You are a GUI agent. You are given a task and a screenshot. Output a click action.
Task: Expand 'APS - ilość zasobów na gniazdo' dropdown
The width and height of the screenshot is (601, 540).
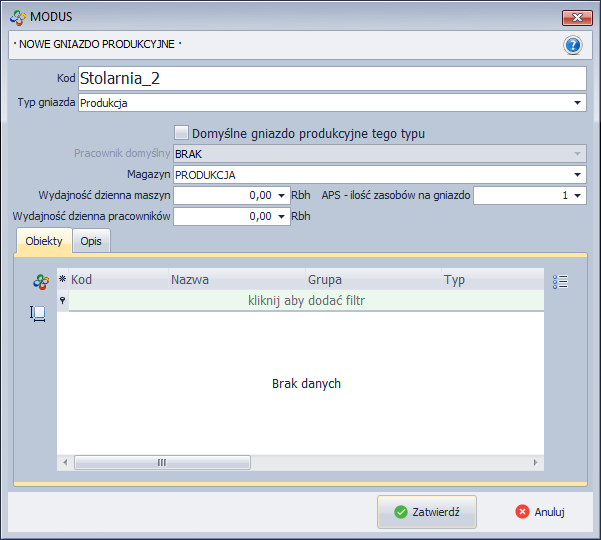pyautogui.click(x=578, y=196)
